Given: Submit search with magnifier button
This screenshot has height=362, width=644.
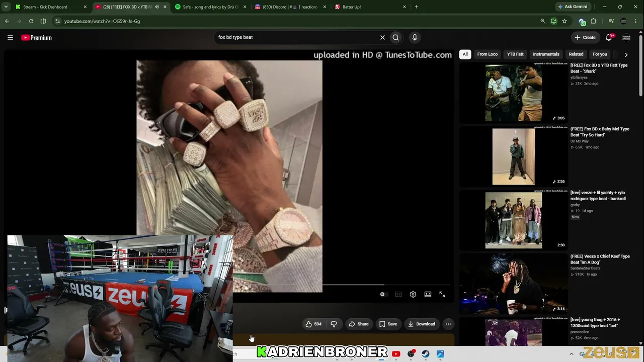Looking at the screenshot, I should pos(396,37).
